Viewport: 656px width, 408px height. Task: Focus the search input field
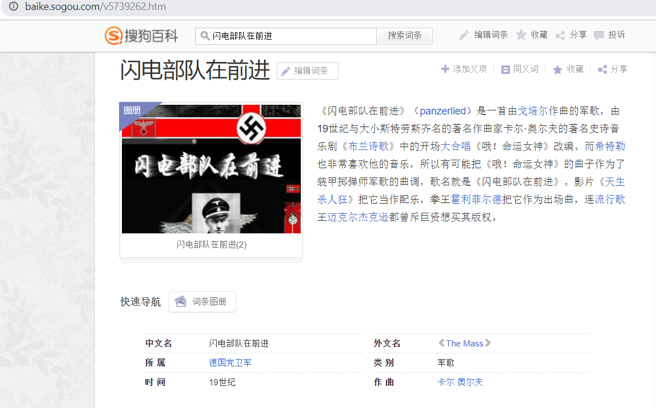pos(290,36)
